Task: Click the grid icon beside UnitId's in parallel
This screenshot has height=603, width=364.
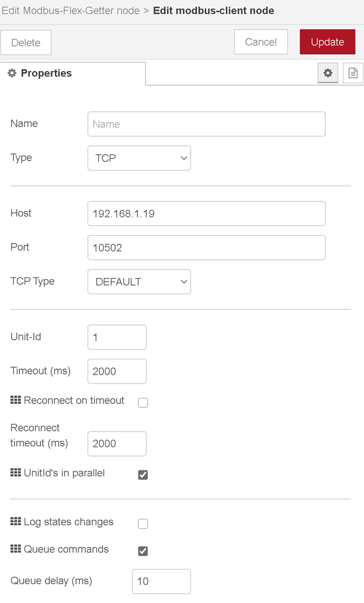Action: 16,473
